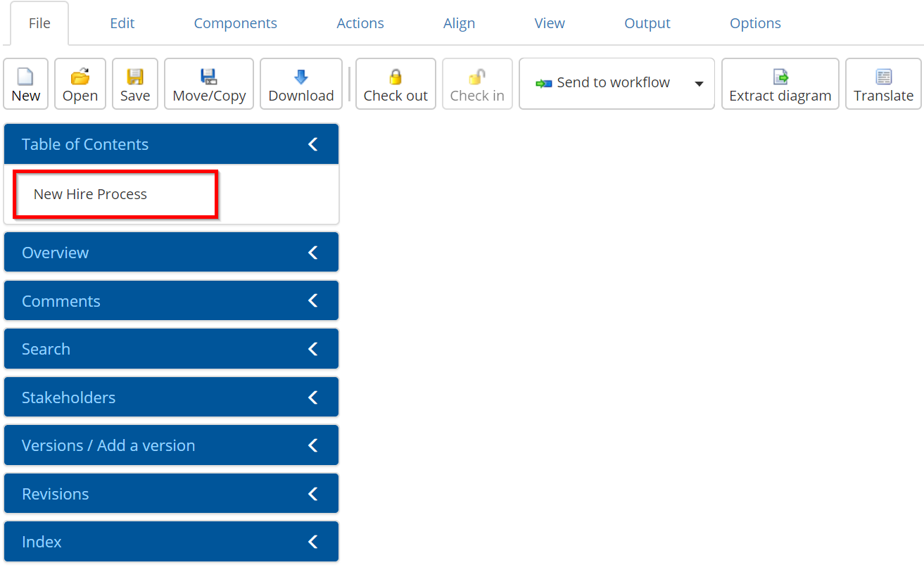Save using the floppy disk icon
The height and width of the screenshot is (572, 924).
(x=135, y=77)
